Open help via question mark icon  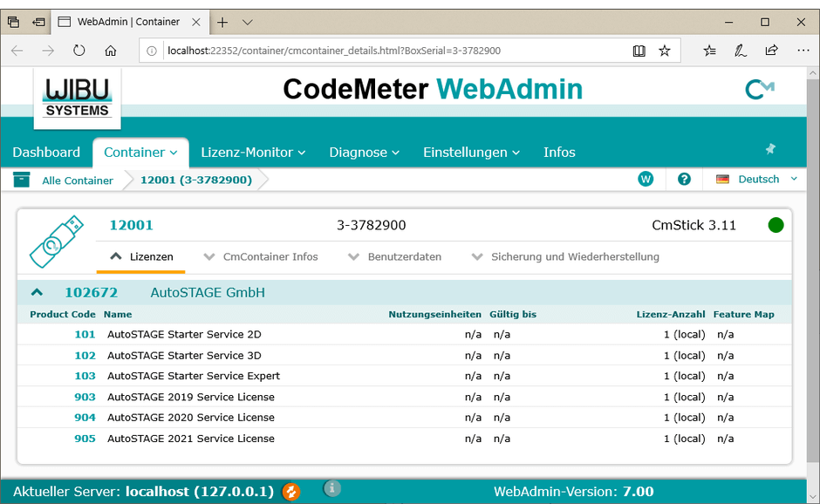(x=684, y=179)
